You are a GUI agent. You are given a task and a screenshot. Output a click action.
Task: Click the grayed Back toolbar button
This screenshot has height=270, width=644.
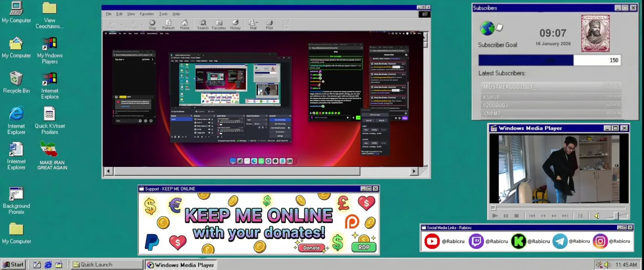coord(111,25)
